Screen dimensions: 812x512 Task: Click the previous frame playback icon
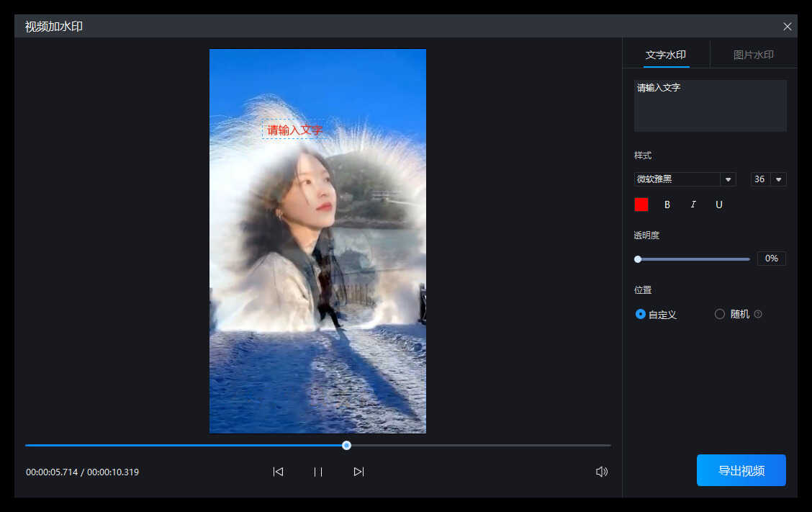coord(278,472)
